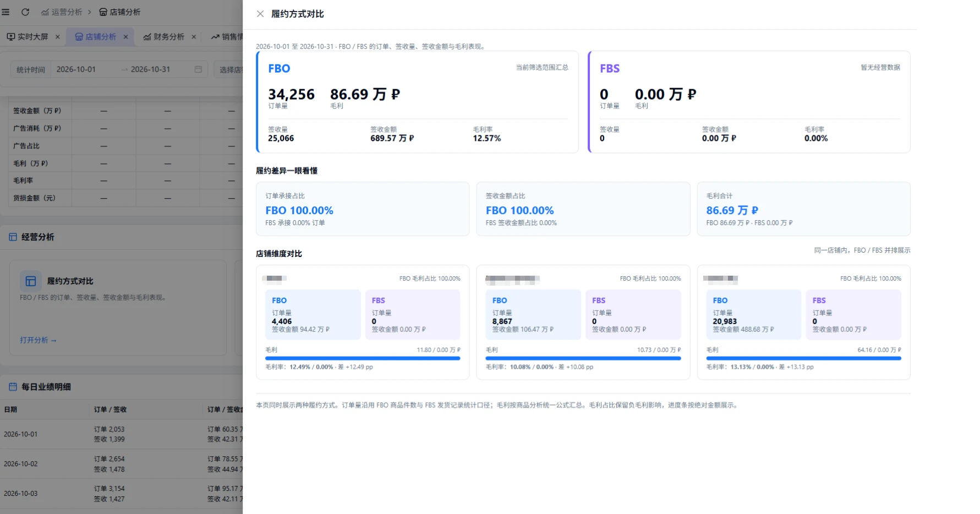
Task: Set start date field 2026-10-01
Action: (x=76, y=69)
